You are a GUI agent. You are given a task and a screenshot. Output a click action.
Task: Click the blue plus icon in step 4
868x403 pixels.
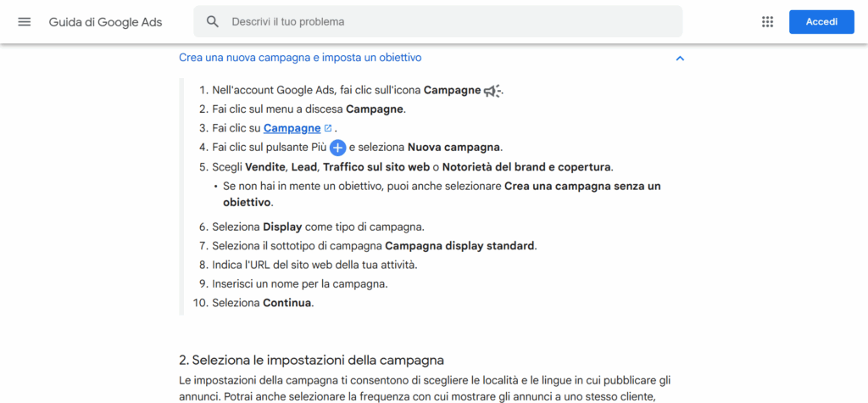click(337, 148)
